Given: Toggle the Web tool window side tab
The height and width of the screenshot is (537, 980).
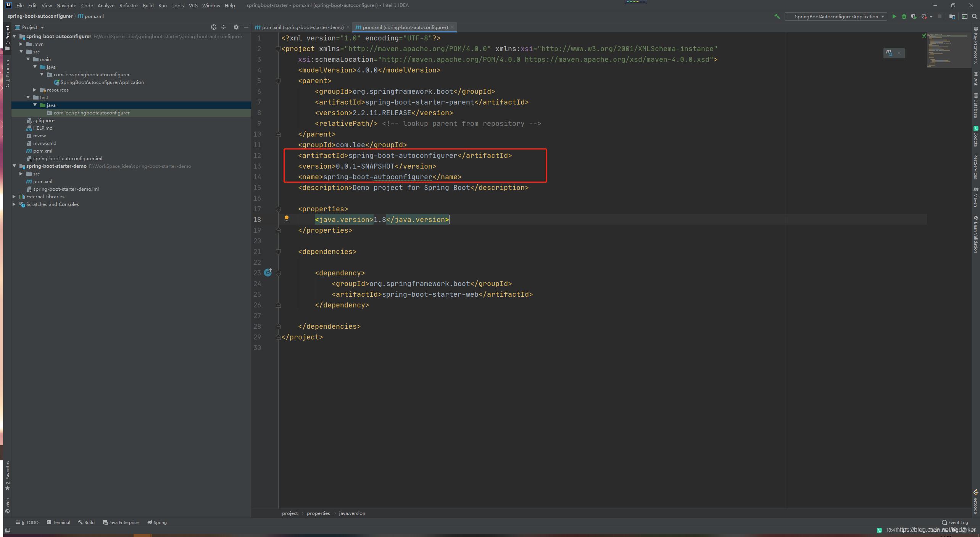Looking at the screenshot, I should 8,506.
